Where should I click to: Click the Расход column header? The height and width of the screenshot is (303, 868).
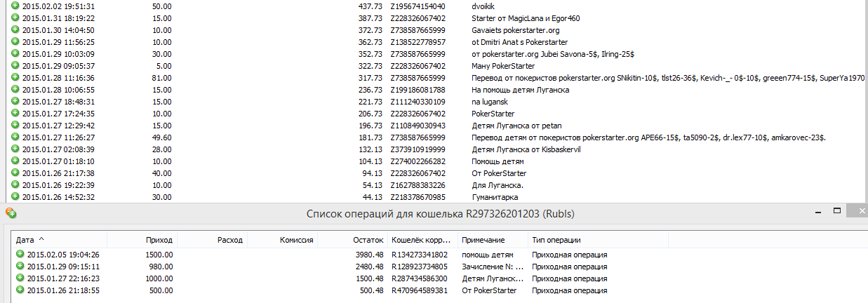click(229, 240)
